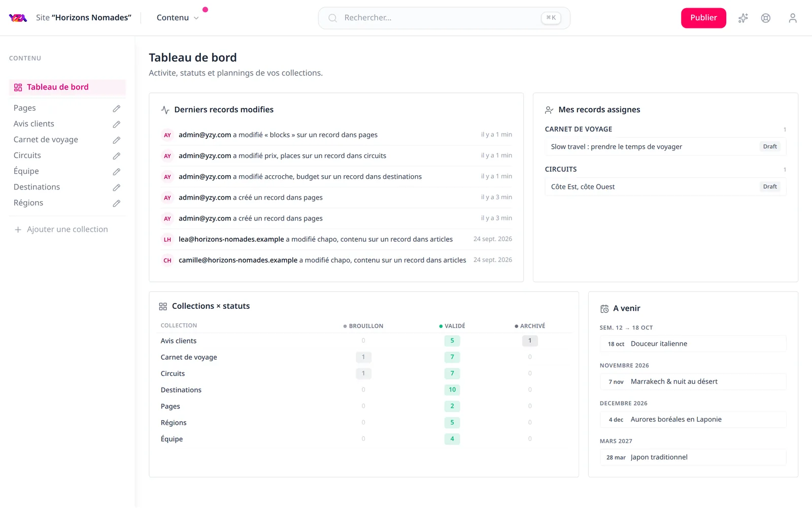Click the CH avatar for camille's activity
The height and width of the screenshot is (508, 812).
tap(167, 260)
